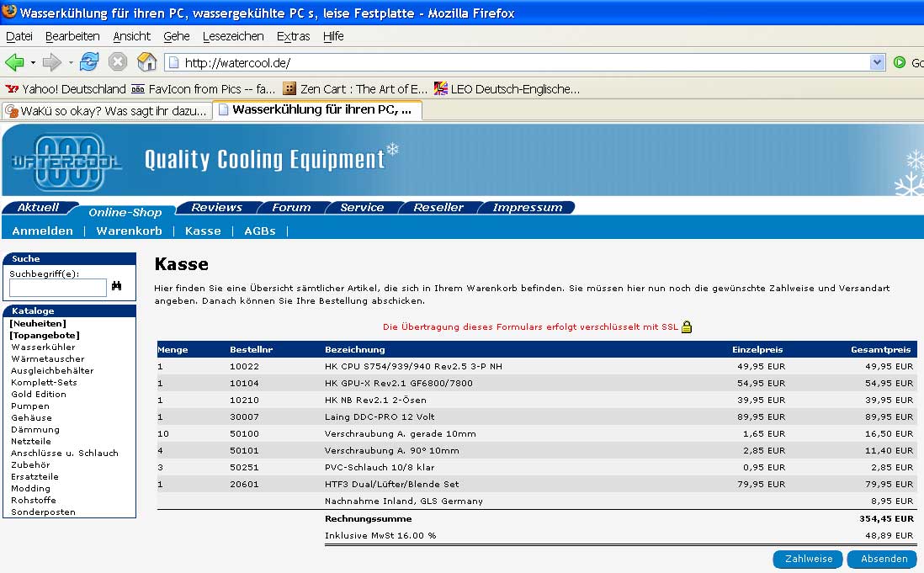
Task: Open the Sonderposten catalog category
Action: pos(43,512)
